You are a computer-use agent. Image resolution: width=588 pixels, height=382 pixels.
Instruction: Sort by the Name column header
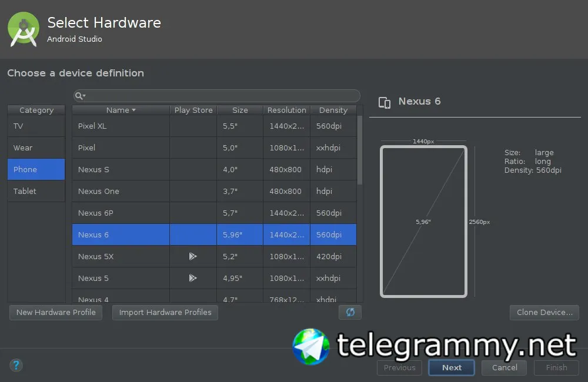121,110
